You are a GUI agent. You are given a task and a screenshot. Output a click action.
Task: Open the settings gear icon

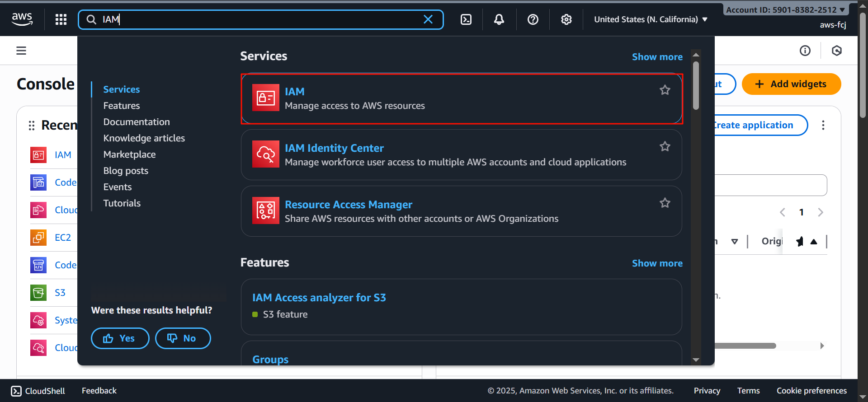point(566,19)
